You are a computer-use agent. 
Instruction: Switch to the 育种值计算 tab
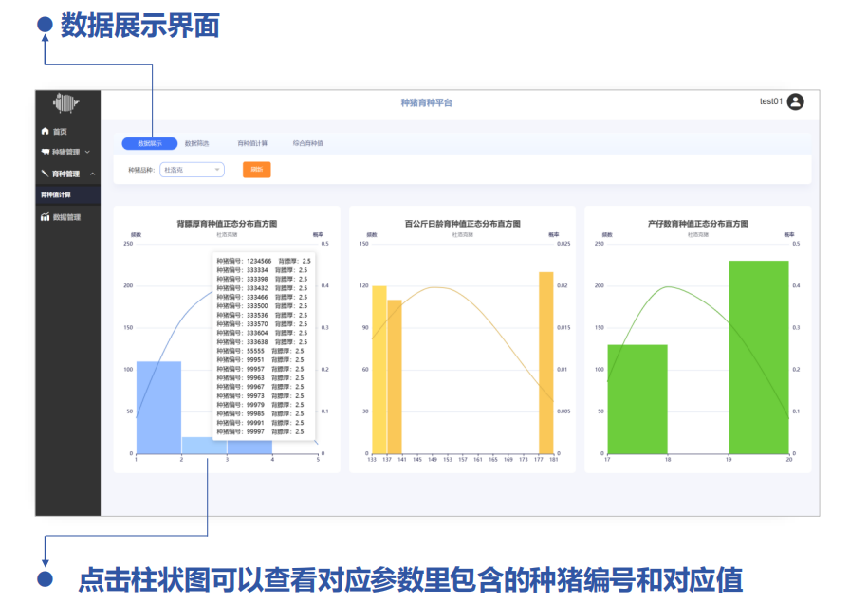point(252,144)
